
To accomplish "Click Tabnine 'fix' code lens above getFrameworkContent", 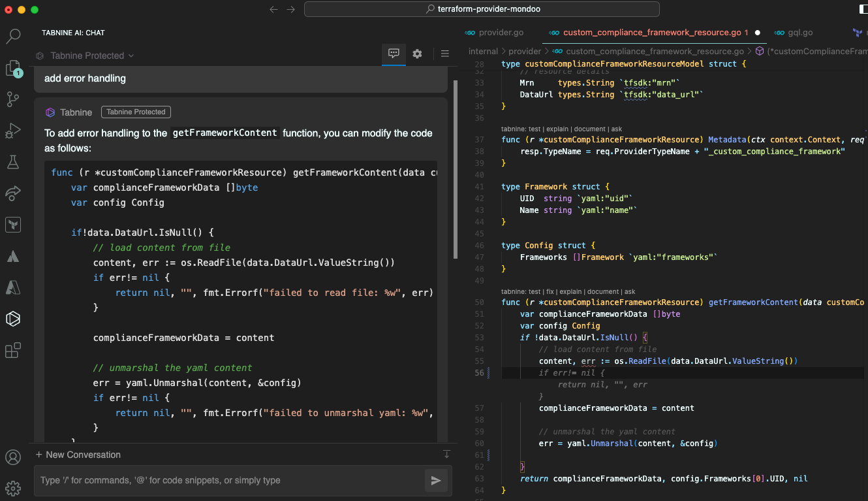I will pos(551,292).
